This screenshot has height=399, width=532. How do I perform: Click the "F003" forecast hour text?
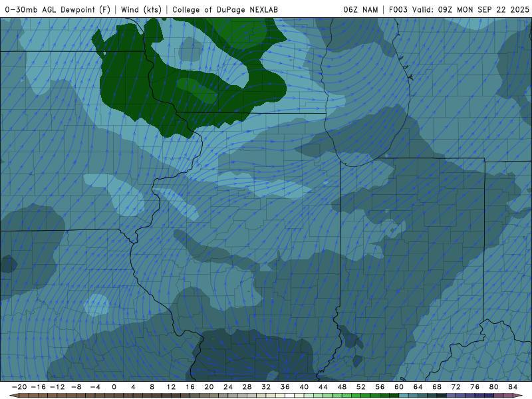398,9
